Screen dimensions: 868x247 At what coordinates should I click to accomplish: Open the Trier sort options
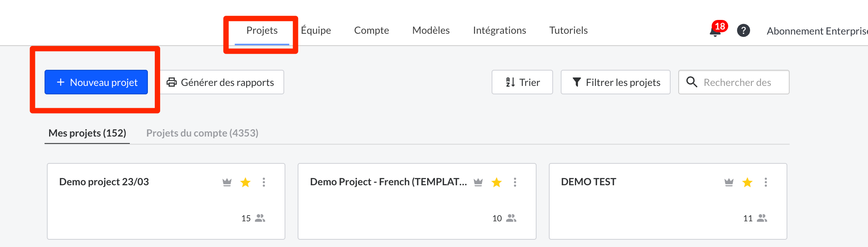coord(522,82)
